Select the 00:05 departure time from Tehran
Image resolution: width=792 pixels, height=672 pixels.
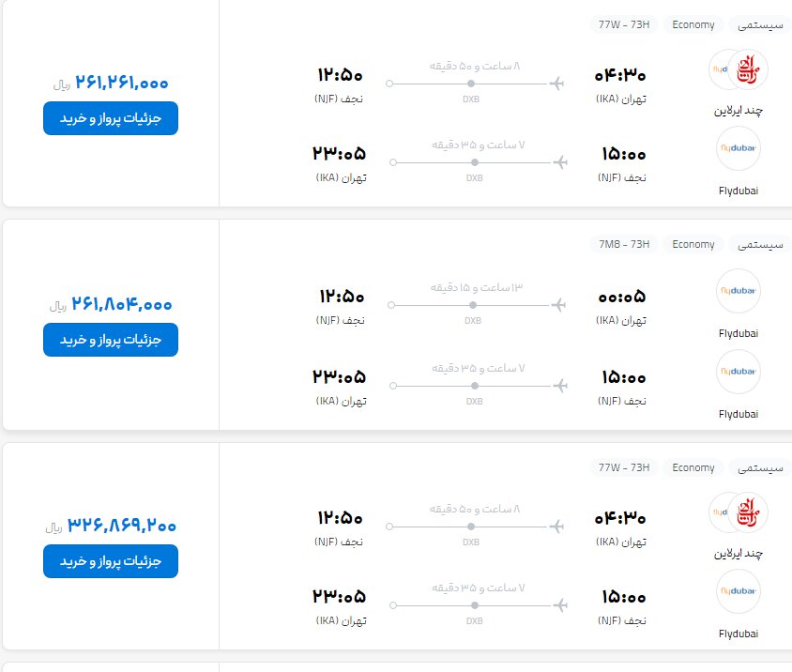click(x=621, y=298)
